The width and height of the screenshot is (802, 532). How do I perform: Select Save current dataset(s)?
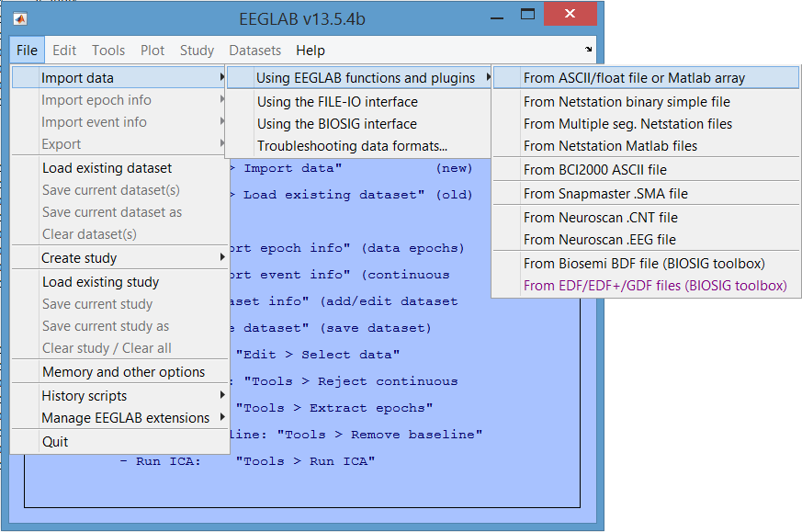(x=119, y=190)
